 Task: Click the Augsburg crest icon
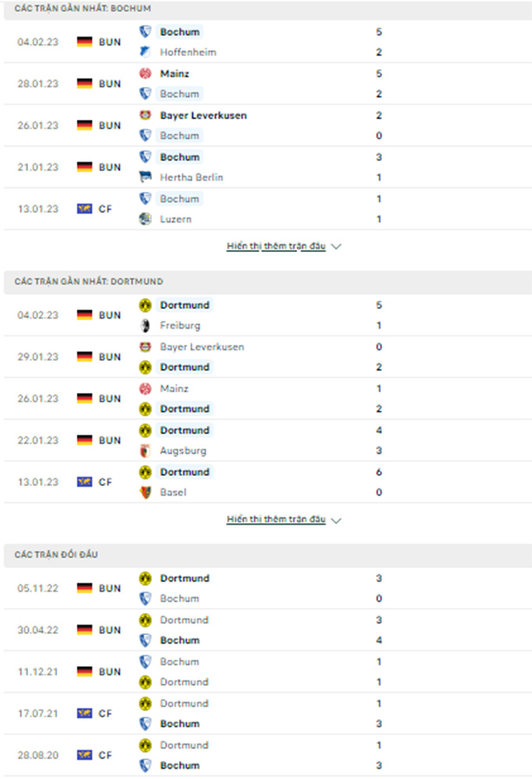(145, 450)
